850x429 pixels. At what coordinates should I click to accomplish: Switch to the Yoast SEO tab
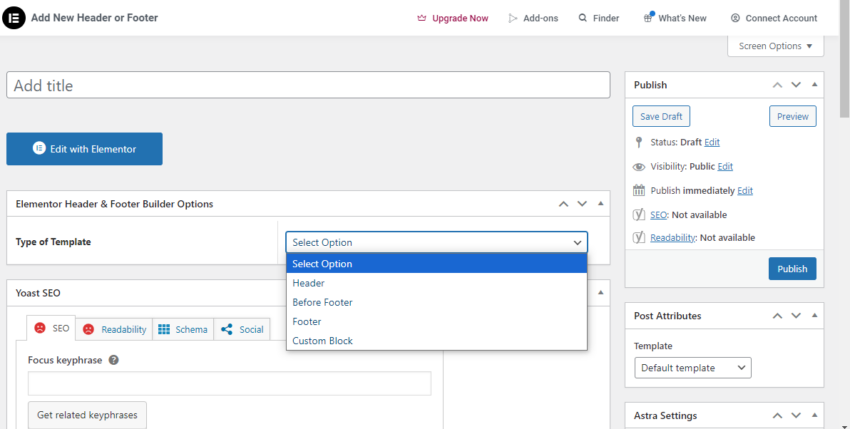51,328
